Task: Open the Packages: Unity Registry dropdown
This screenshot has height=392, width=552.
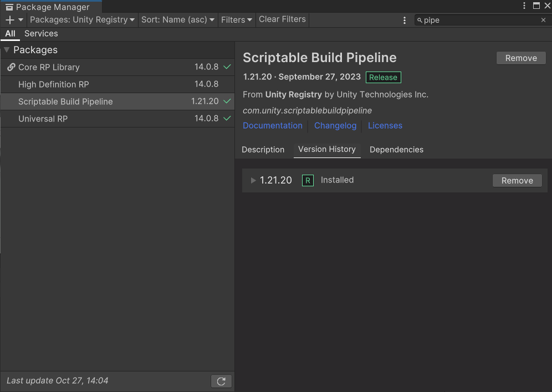Action: pos(82,20)
